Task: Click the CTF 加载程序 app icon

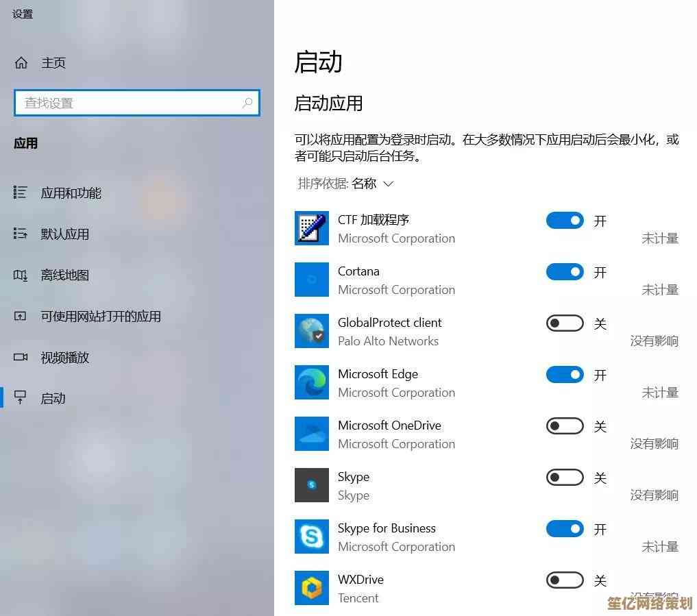Action: click(312, 228)
